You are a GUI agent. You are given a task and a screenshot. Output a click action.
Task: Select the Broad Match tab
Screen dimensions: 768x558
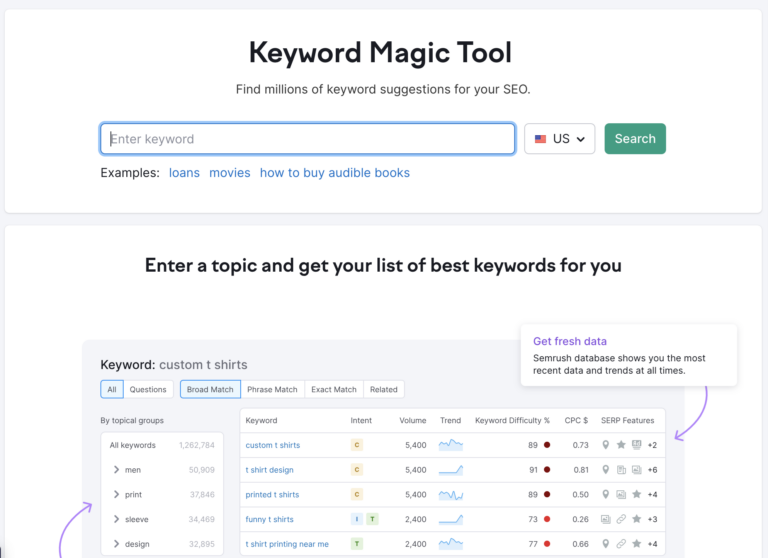(210, 389)
